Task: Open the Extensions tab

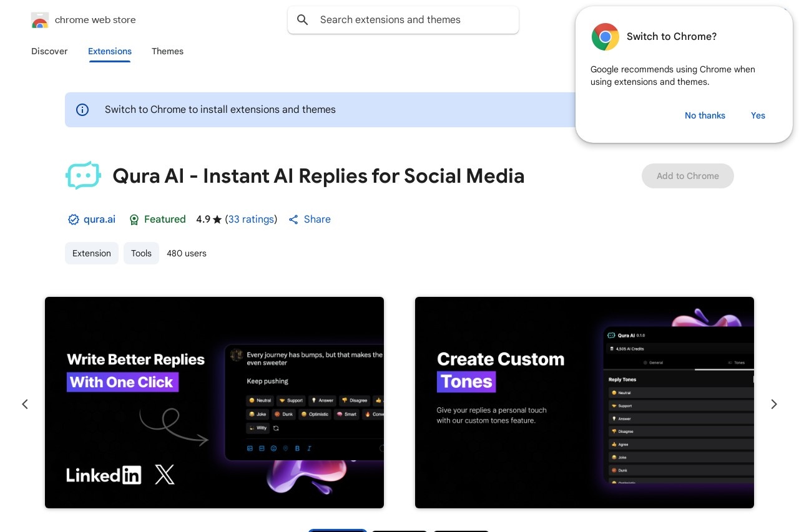Action: click(x=110, y=51)
